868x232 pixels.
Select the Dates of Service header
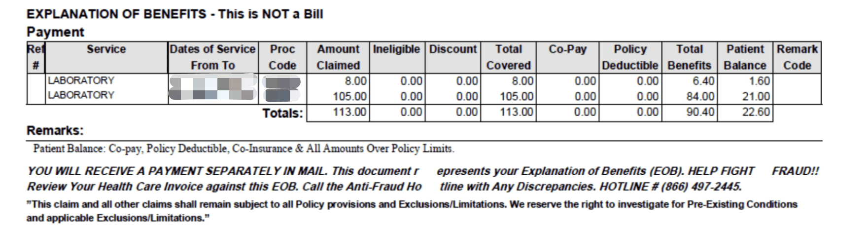click(x=212, y=57)
